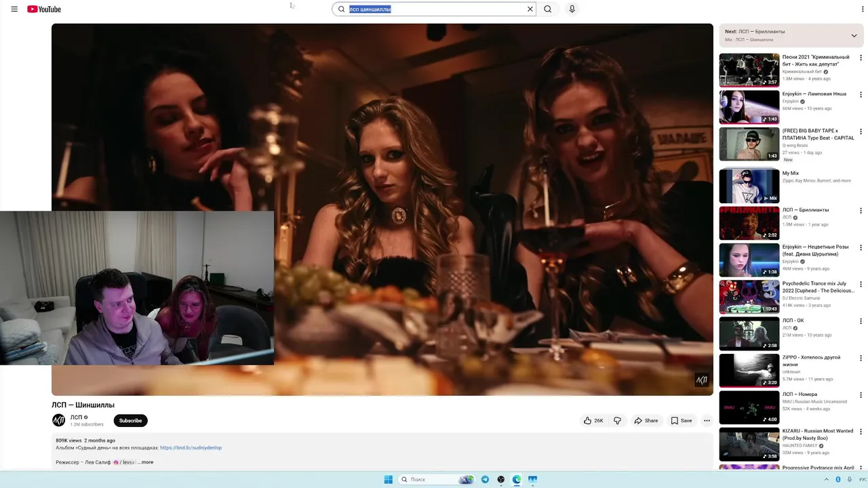
Task: Open the ЛСП channel avatar
Action: (59, 420)
